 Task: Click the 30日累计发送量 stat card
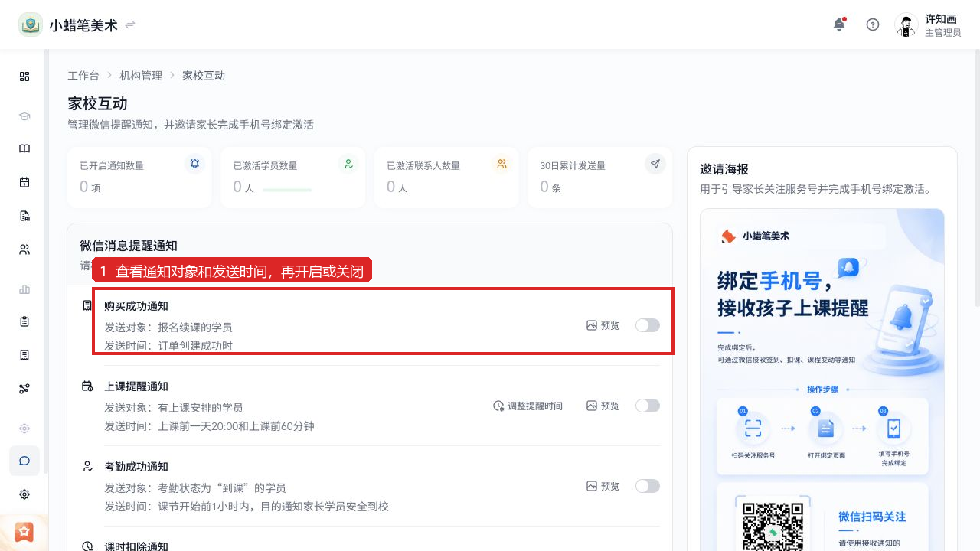click(x=600, y=178)
